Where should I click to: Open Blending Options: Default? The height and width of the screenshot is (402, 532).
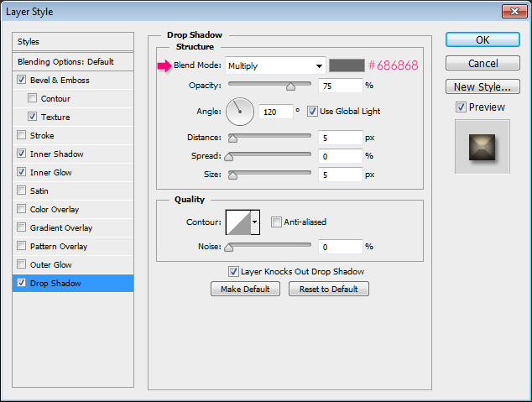point(73,62)
